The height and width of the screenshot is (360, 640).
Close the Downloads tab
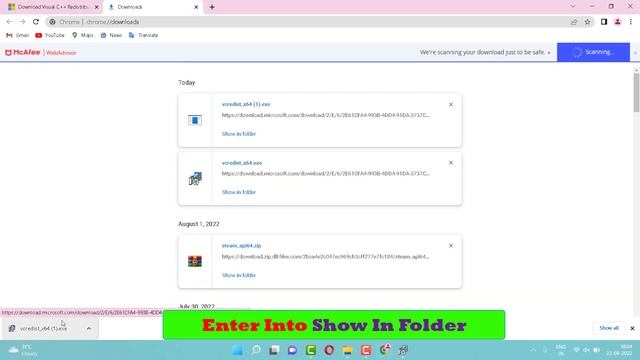pyautogui.click(x=196, y=7)
